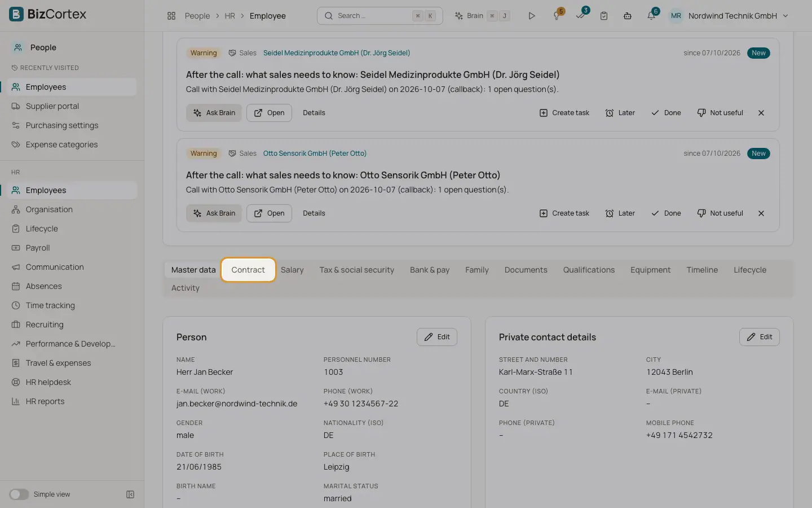The height and width of the screenshot is (508, 812).
Task: Click the play icon in top bar
Action: point(531,16)
